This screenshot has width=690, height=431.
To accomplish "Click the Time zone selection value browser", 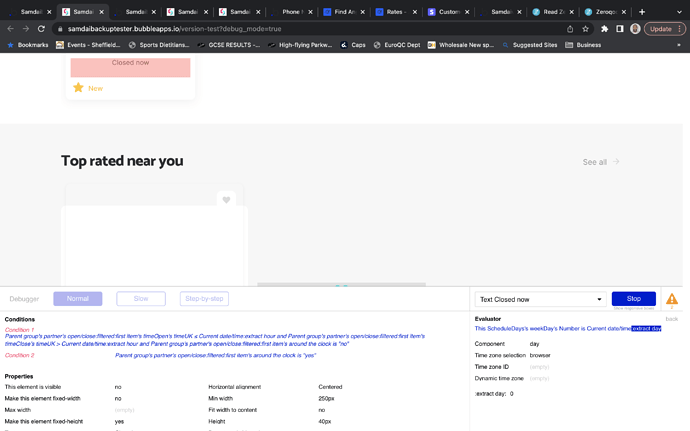I will pyautogui.click(x=540, y=355).
